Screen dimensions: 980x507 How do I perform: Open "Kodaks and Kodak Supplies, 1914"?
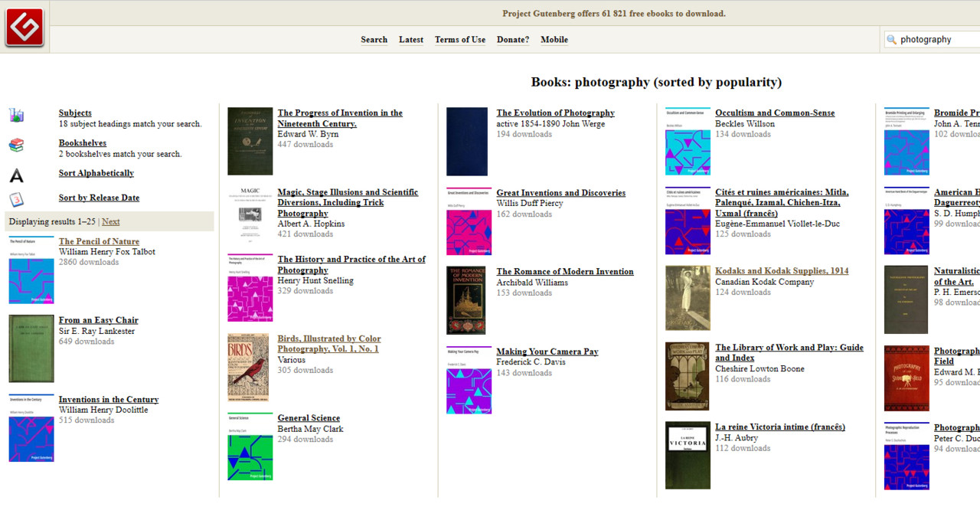[x=781, y=270]
